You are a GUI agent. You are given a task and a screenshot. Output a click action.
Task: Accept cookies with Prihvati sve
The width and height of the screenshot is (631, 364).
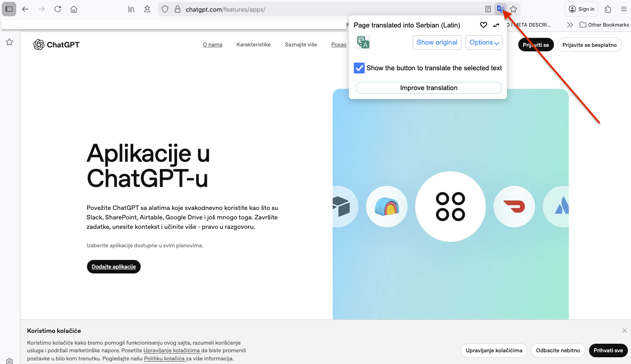click(x=608, y=350)
